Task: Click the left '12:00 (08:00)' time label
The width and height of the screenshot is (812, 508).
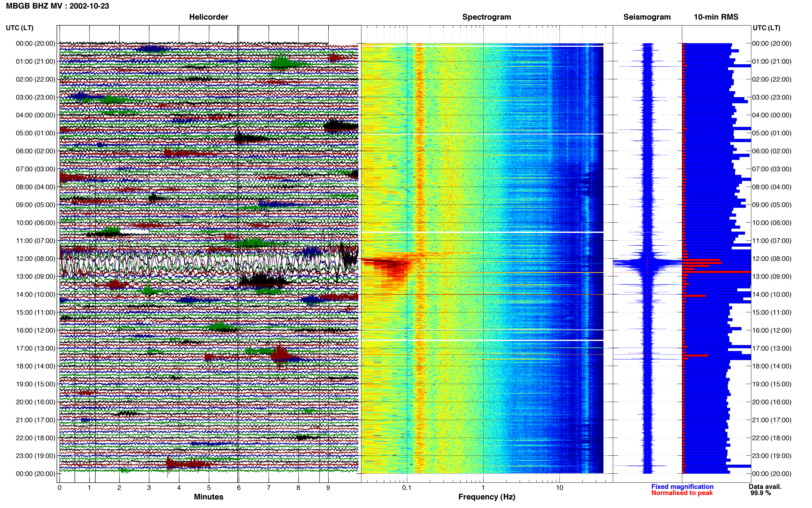Action: tap(36, 259)
